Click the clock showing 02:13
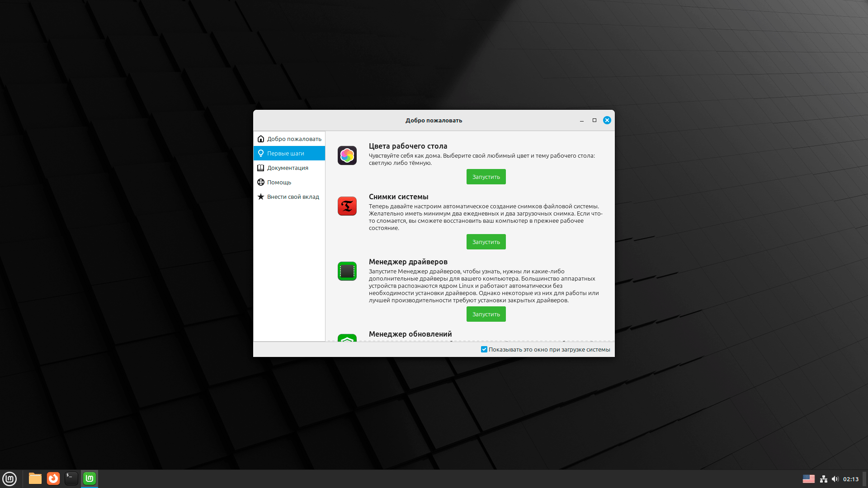868x488 pixels. 850,479
